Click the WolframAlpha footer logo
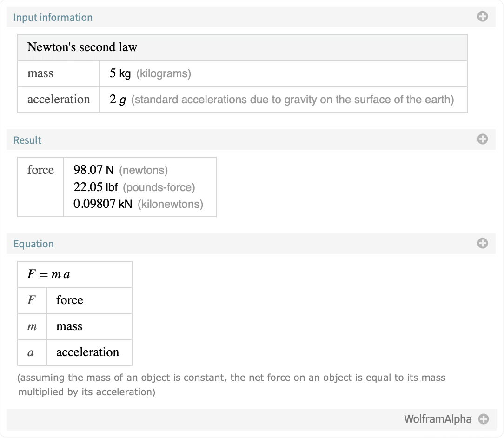Screen dimensions: 504x438 click(438, 419)
